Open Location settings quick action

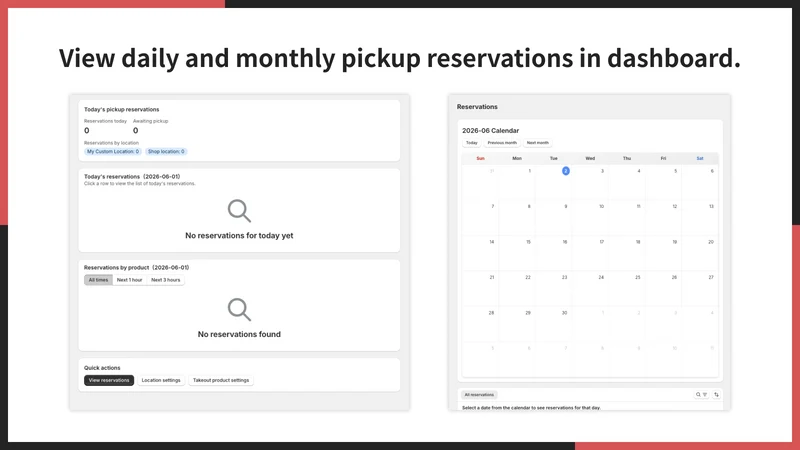coord(161,380)
